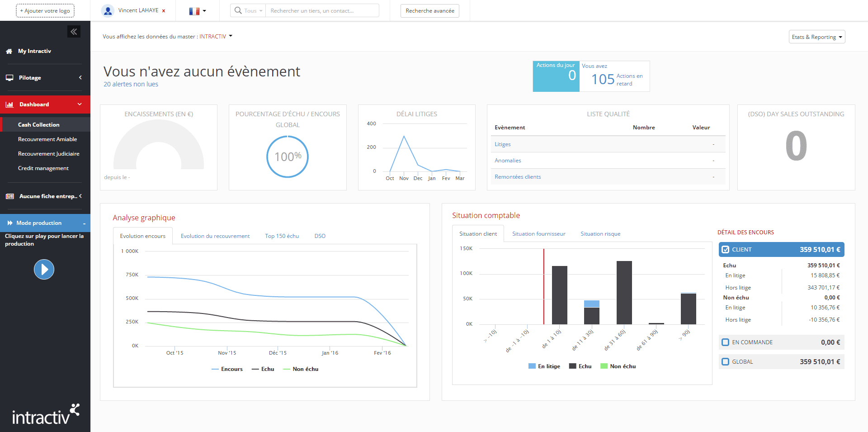Open the Etats & Reporting dropdown
Image resolution: width=868 pixels, height=432 pixels.
pos(816,37)
